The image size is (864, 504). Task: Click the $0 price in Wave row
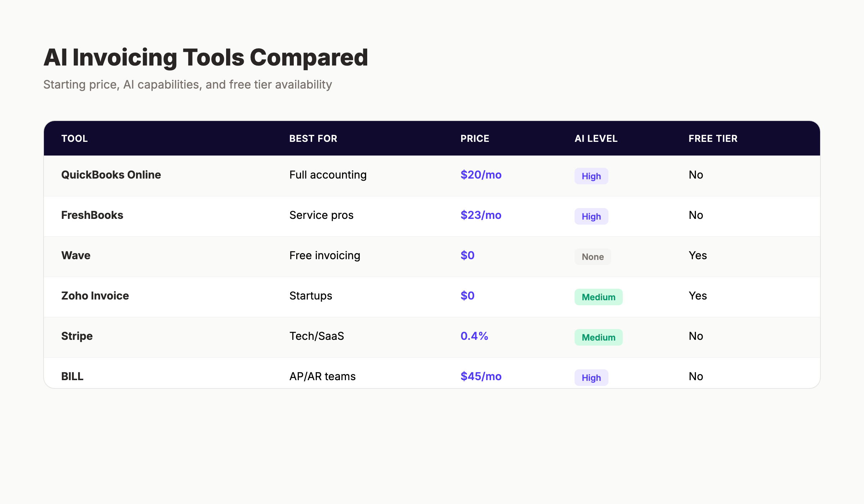468,256
